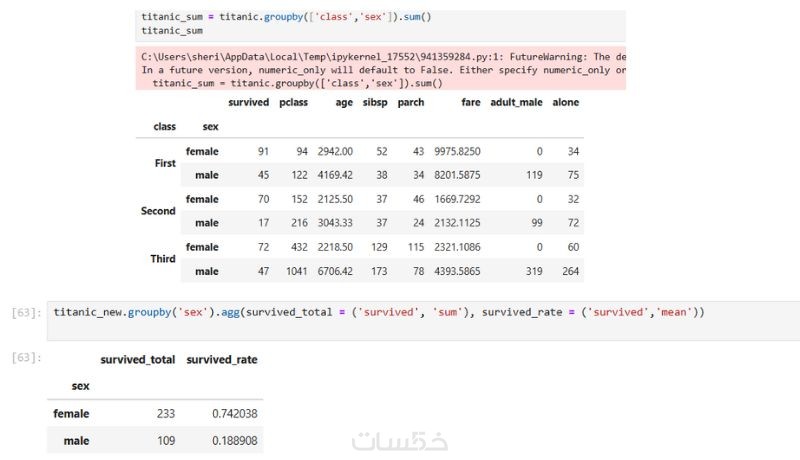This screenshot has height=460, width=800.
Task: Select the [63] output cell prompt
Action: point(26,357)
